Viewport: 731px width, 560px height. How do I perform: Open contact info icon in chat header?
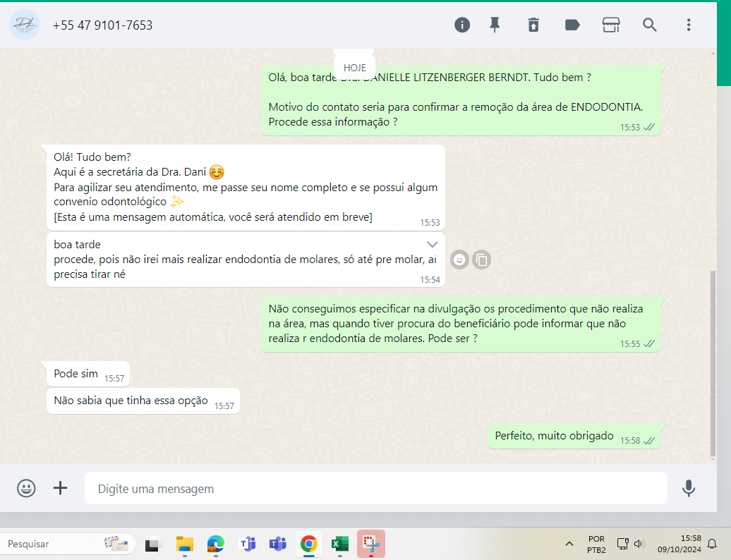[462, 25]
